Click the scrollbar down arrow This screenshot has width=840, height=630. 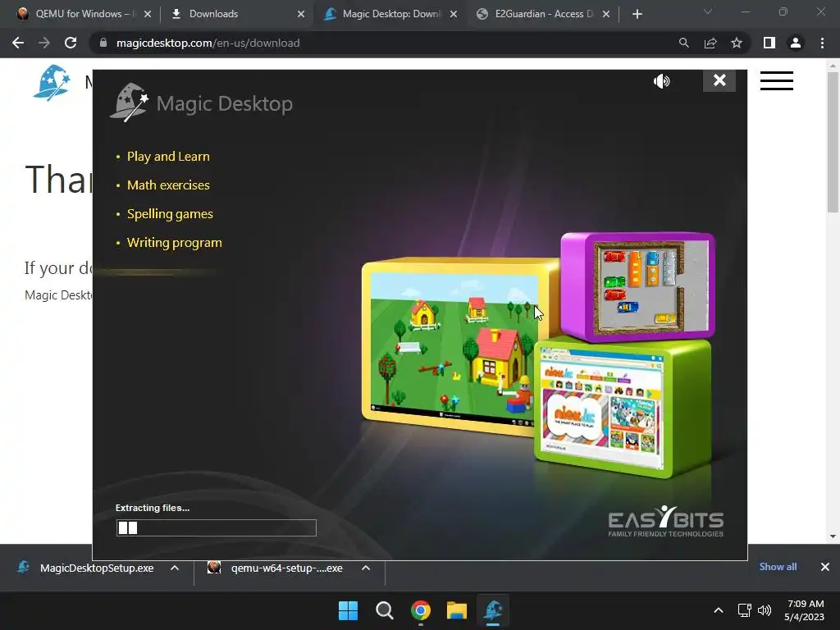[833, 536]
